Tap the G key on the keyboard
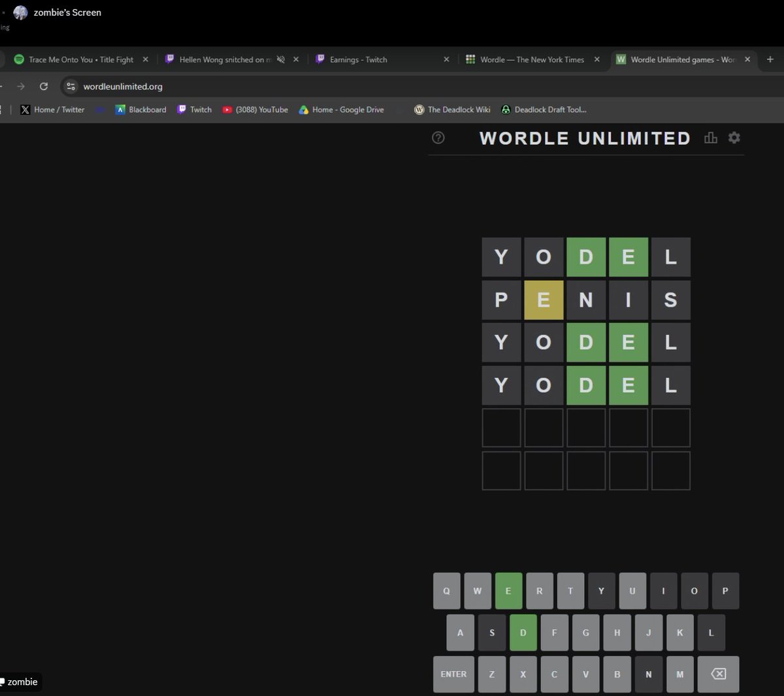Image resolution: width=784 pixels, height=696 pixels. click(x=585, y=633)
